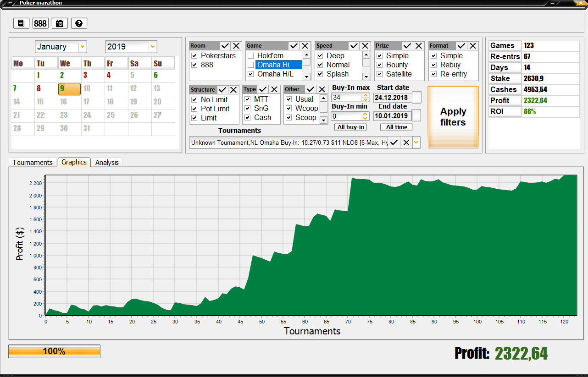Decrease the Buy-In min value
Screen dimensions: 588x377
point(366,119)
